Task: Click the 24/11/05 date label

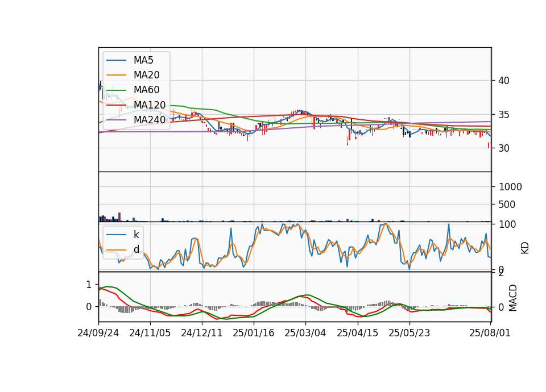Action: coord(150,333)
